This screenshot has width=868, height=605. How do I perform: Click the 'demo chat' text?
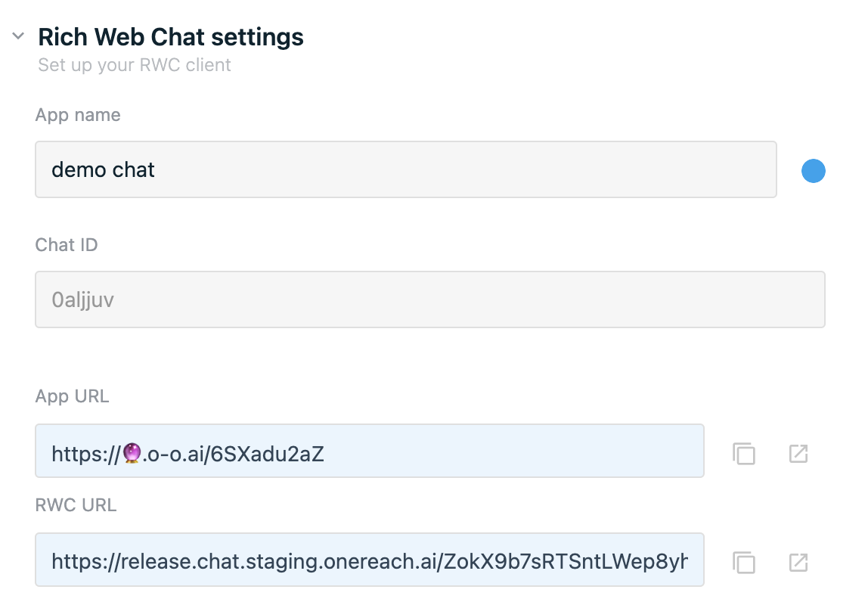click(103, 169)
